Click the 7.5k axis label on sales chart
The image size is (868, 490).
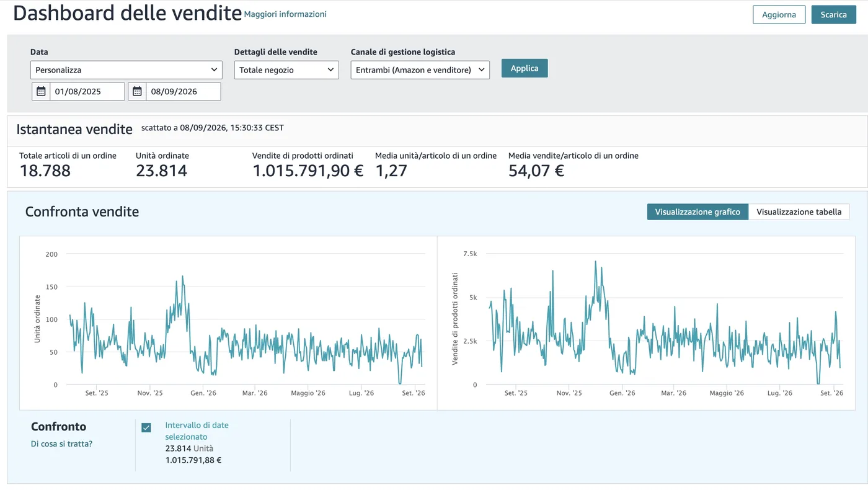(x=470, y=254)
